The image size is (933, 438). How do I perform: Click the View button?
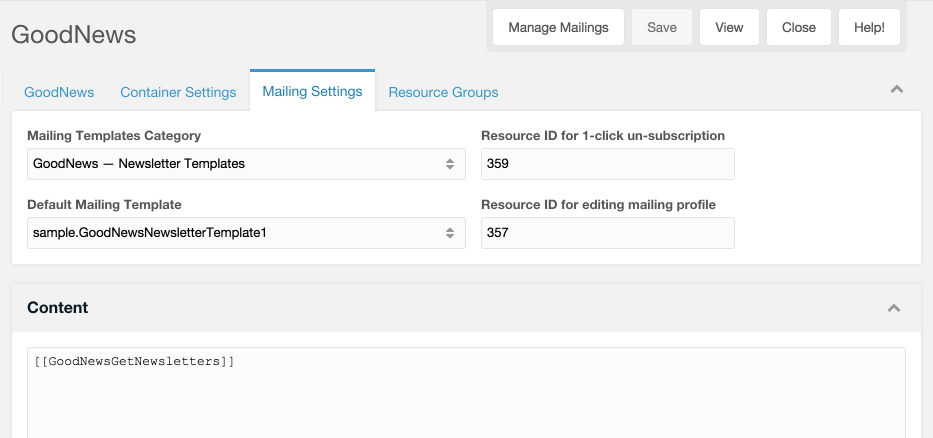[729, 27]
